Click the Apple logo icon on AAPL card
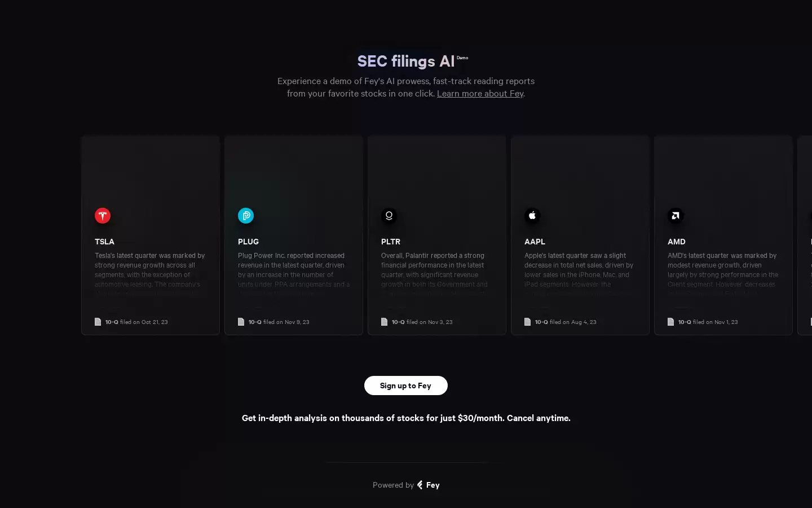The height and width of the screenshot is (508, 812). pyautogui.click(x=532, y=216)
